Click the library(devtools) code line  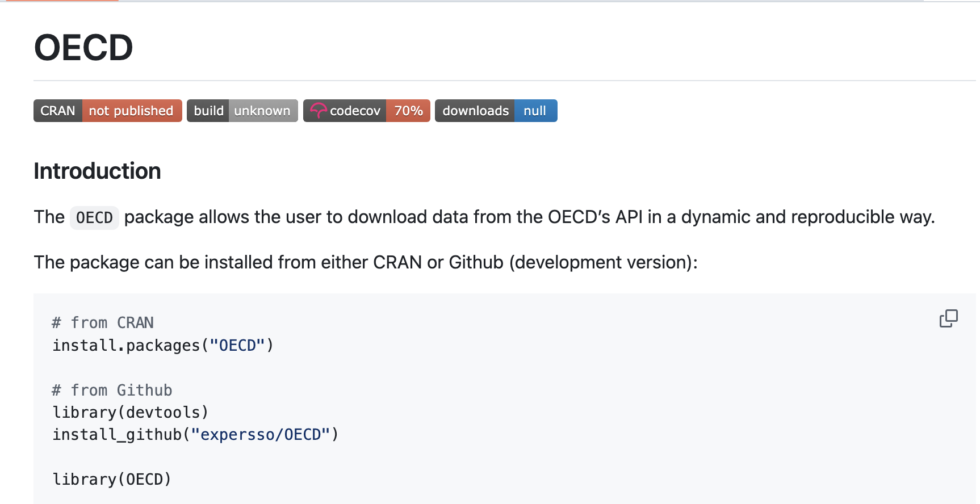(131, 413)
